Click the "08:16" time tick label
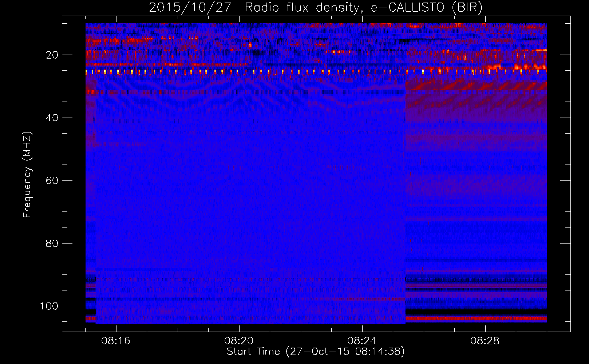Image resolution: width=589 pixels, height=364 pixels. 116,341
